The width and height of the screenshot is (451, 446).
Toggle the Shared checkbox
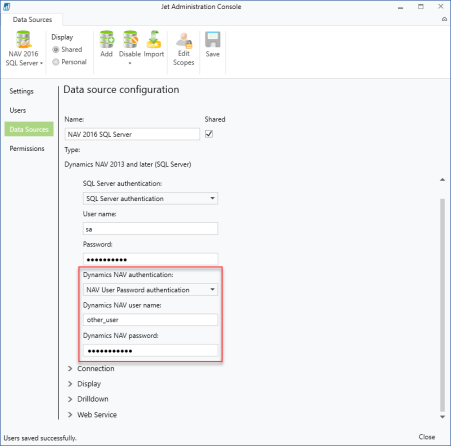coord(209,134)
